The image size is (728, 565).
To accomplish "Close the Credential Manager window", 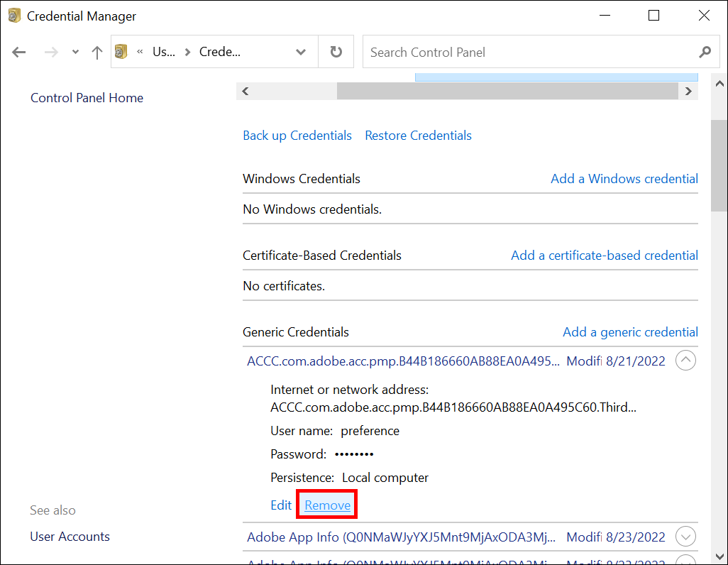I will click(x=704, y=16).
